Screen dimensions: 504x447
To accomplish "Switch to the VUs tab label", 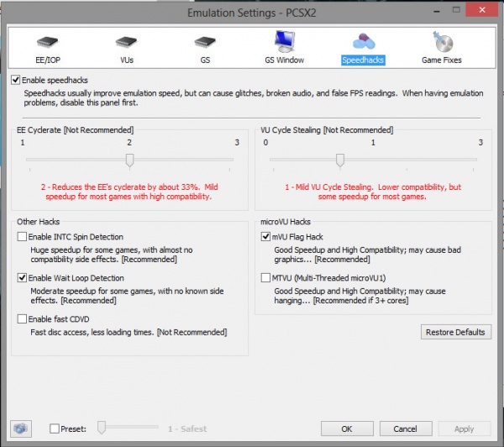I will (x=127, y=60).
